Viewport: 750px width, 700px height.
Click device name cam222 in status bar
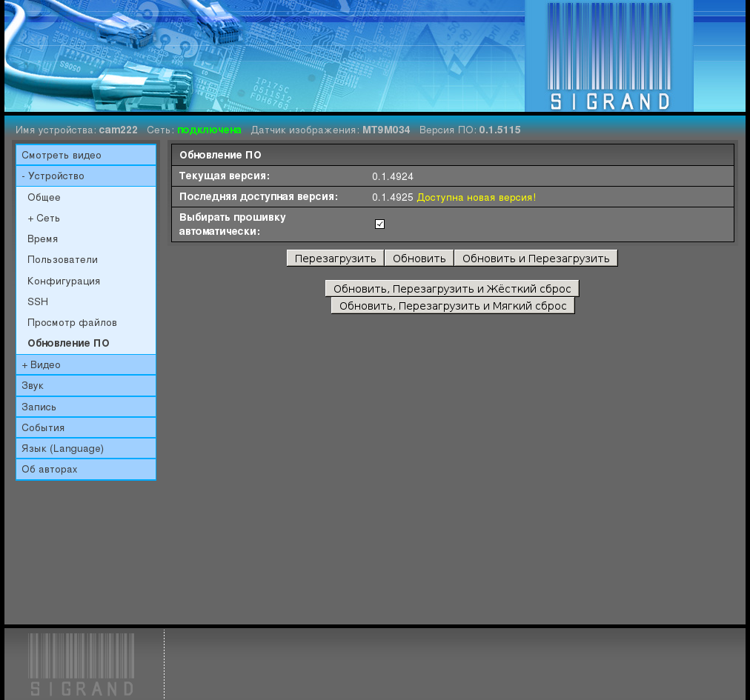coord(118,130)
